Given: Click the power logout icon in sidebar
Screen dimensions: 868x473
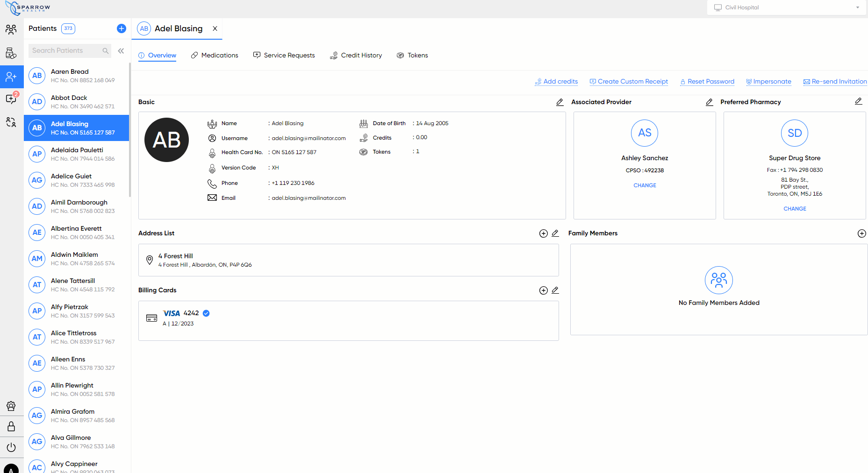Looking at the screenshot, I should point(11,447).
